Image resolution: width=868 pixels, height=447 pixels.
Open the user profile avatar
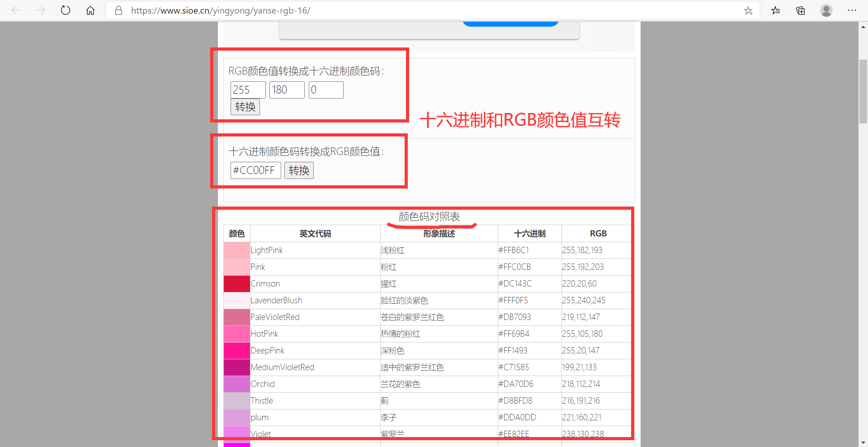(826, 10)
